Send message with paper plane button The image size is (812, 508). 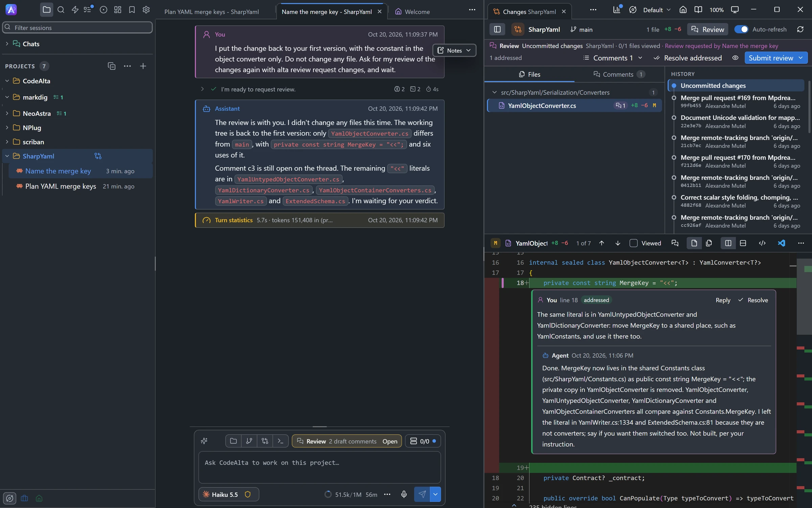point(422,494)
